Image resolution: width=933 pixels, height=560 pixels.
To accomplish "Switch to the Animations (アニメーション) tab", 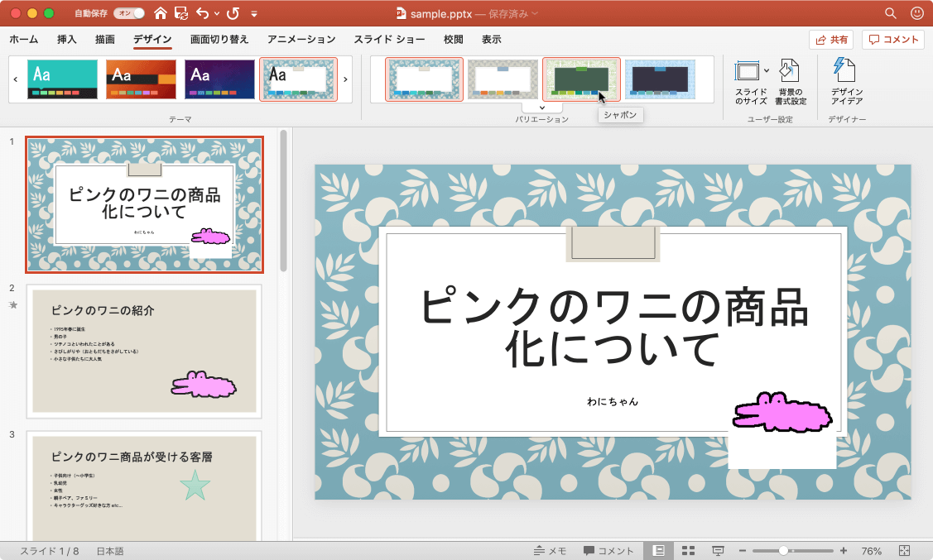I will (301, 40).
